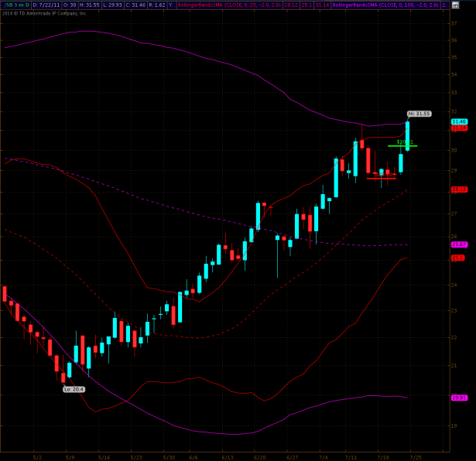Click the Lo: 20.4 price bubble
476x461 pixels.
point(74,389)
